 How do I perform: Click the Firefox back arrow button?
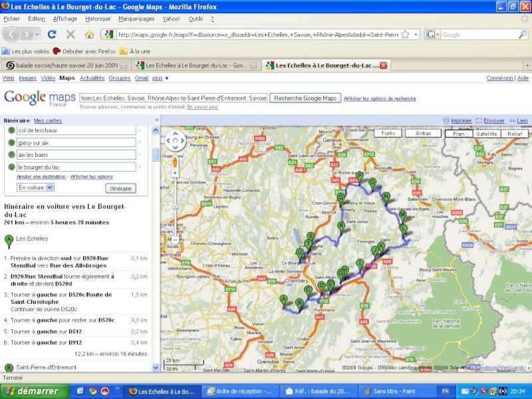11,35
